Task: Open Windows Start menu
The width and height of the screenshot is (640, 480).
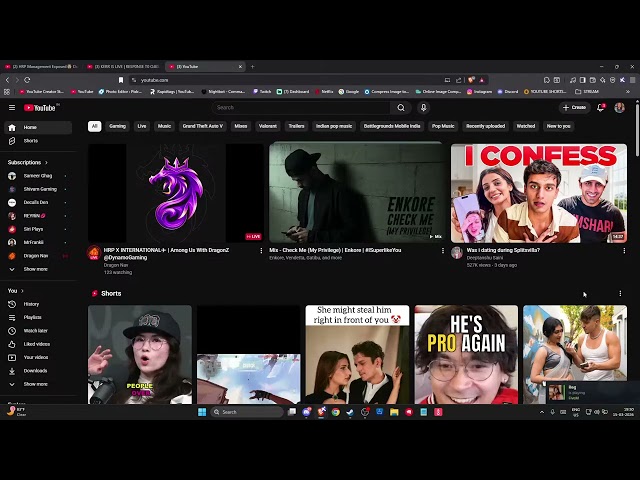Action: pos(202,412)
